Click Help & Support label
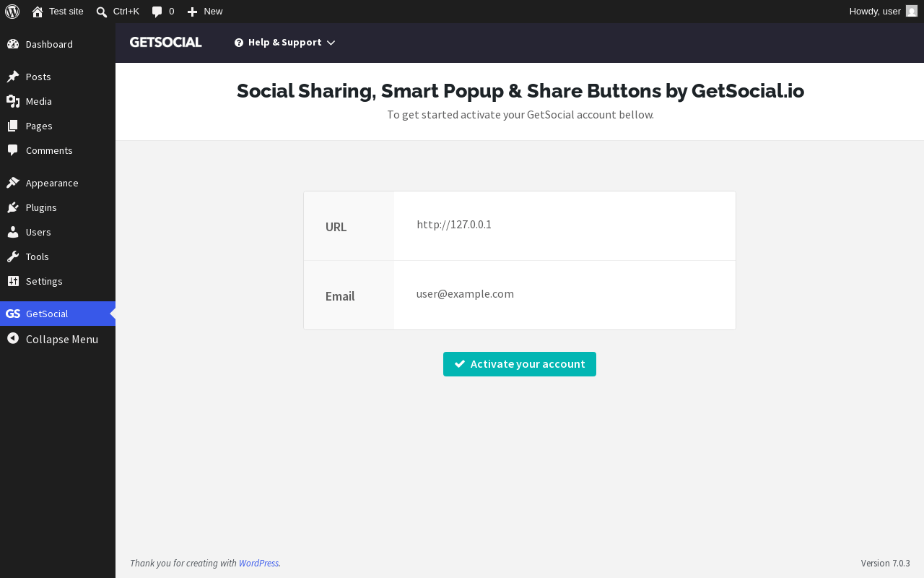 pos(285,43)
